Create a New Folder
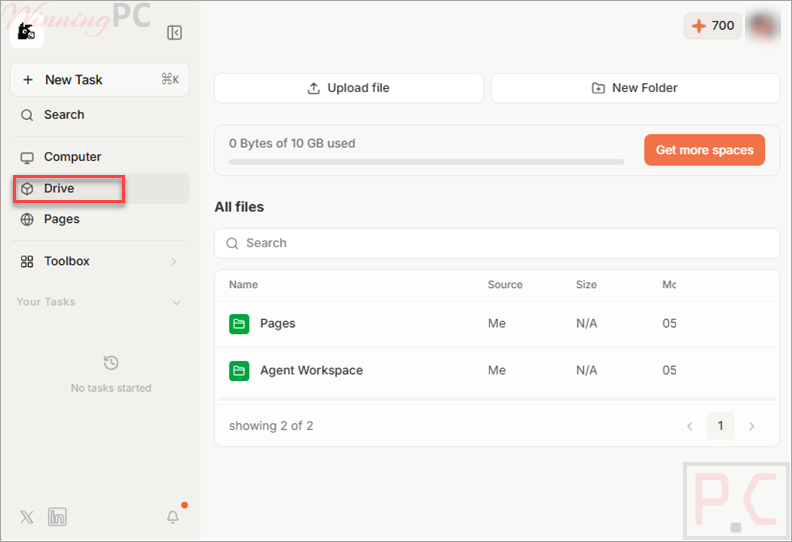This screenshot has height=542, width=792. (x=635, y=88)
